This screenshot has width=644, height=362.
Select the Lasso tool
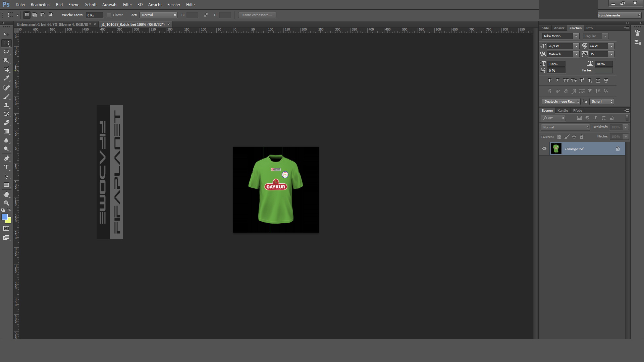click(6, 52)
